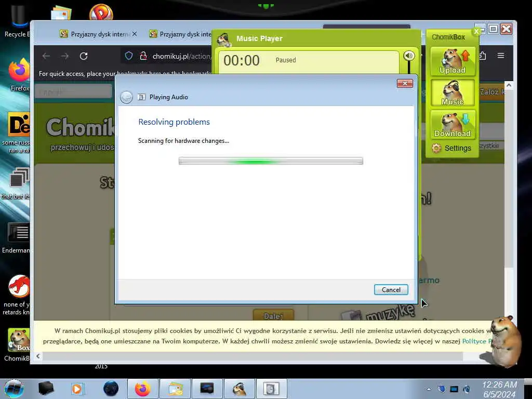
Task: Open the troubleshooter taskbar icon
Action: point(271,389)
